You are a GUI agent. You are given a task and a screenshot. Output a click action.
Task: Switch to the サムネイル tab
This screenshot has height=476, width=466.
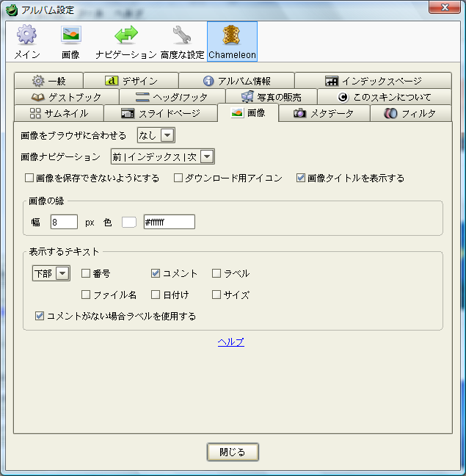[x=59, y=113]
